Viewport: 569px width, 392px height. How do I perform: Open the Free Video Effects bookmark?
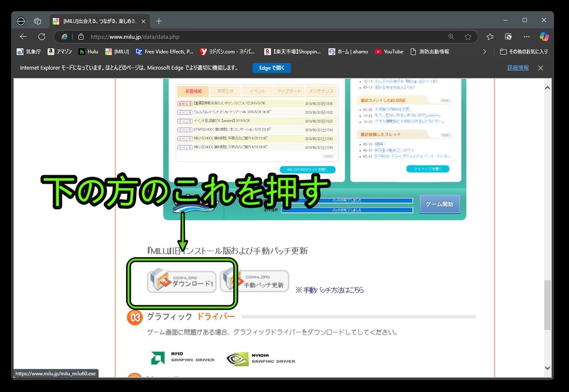point(164,52)
